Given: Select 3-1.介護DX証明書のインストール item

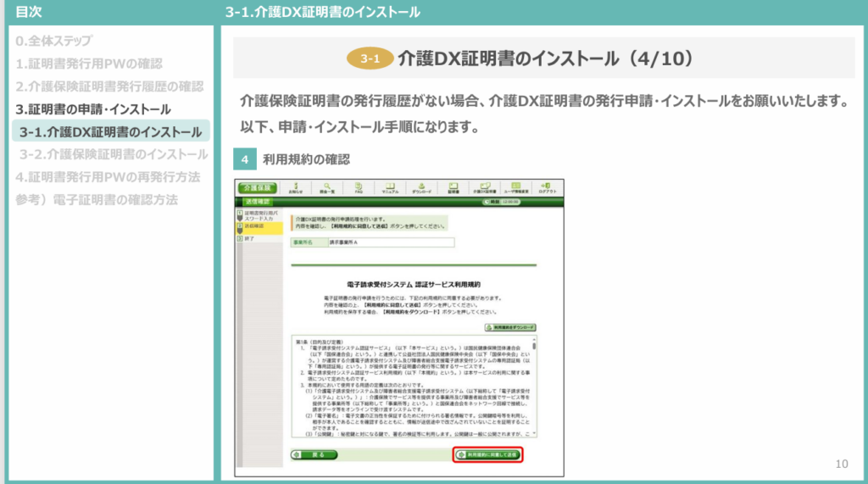Looking at the screenshot, I should click(111, 131).
